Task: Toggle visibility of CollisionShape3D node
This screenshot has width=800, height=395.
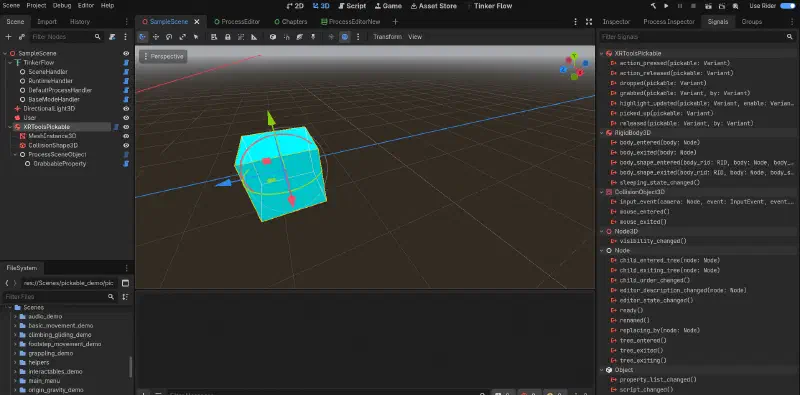Action: tap(126, 145)
